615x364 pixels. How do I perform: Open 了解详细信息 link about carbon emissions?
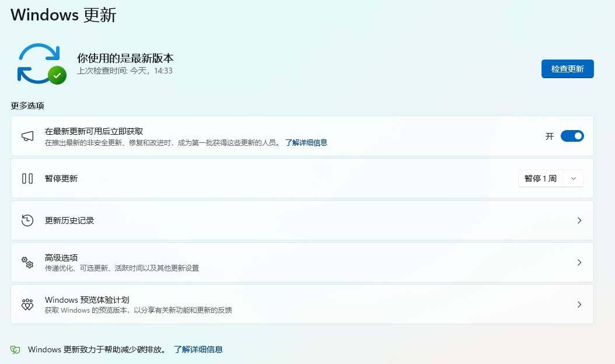[x=198, y=349]
